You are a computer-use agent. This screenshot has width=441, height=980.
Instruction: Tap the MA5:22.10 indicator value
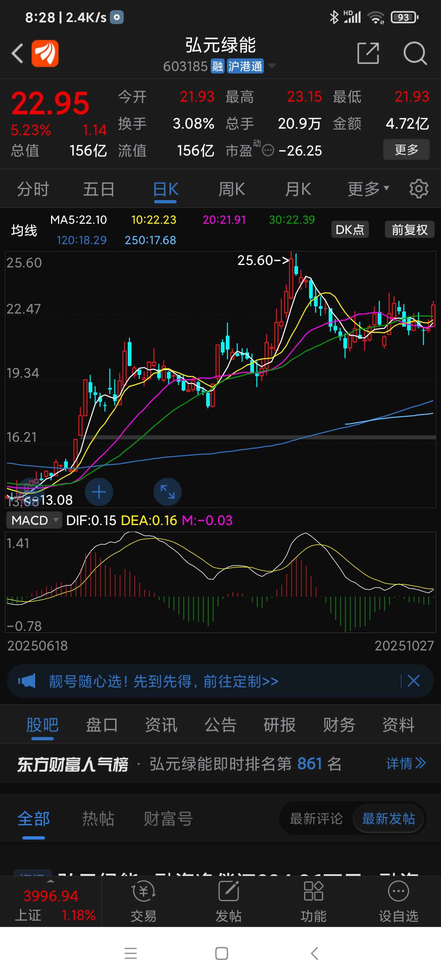[x=78, y=220]
